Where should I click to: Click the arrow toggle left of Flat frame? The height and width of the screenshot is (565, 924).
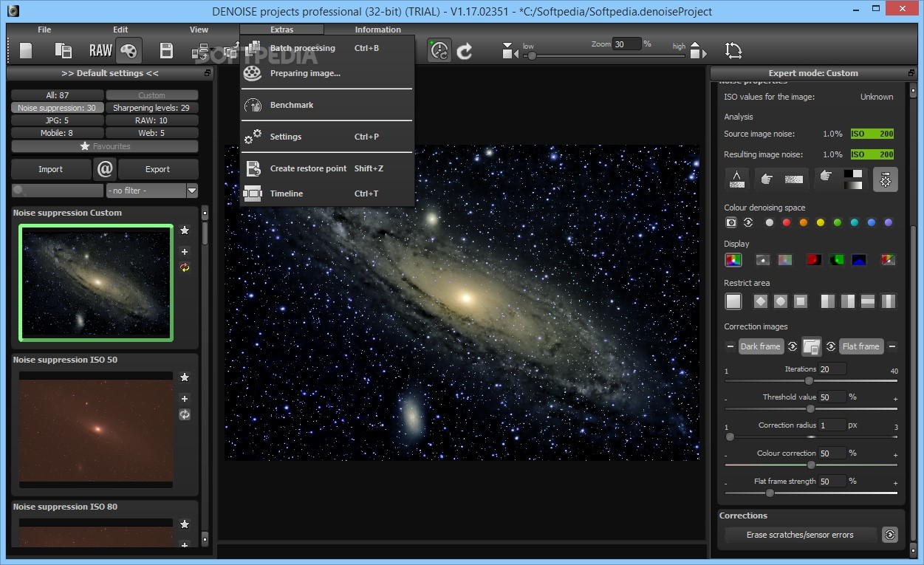(830, 346)
